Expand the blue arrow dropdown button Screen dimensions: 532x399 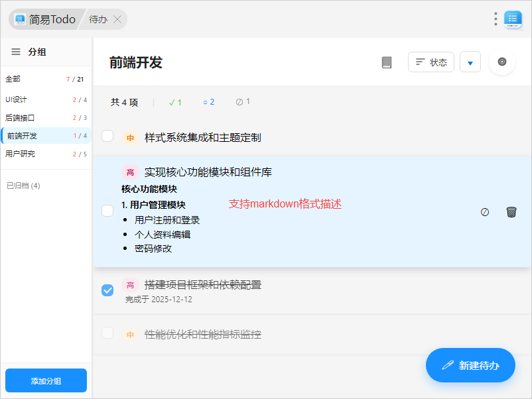point(470,62)
